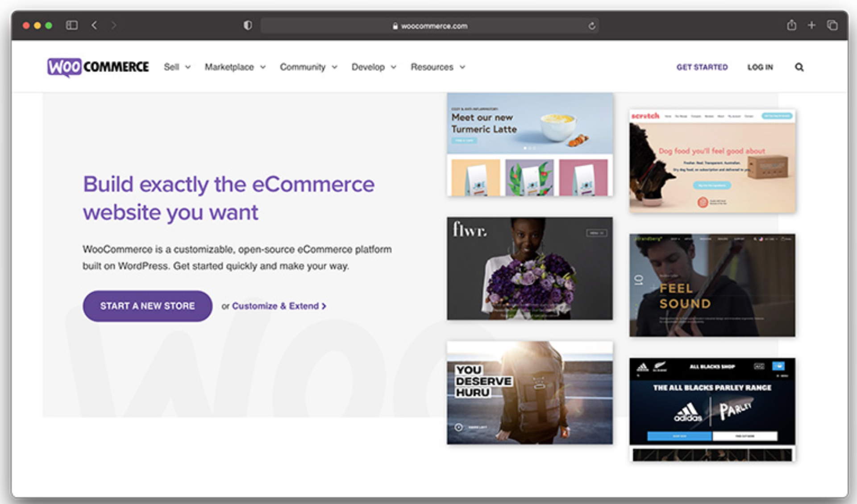Select the second carousel dot on Turmeric Latte
Viewport: 857px width, 504px height.
[530, 148]
